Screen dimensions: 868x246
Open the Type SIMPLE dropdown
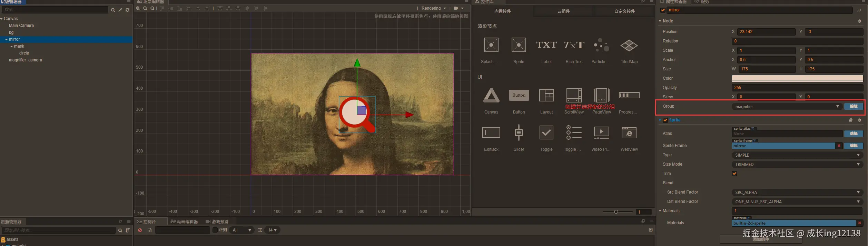[x=797, y=155]
